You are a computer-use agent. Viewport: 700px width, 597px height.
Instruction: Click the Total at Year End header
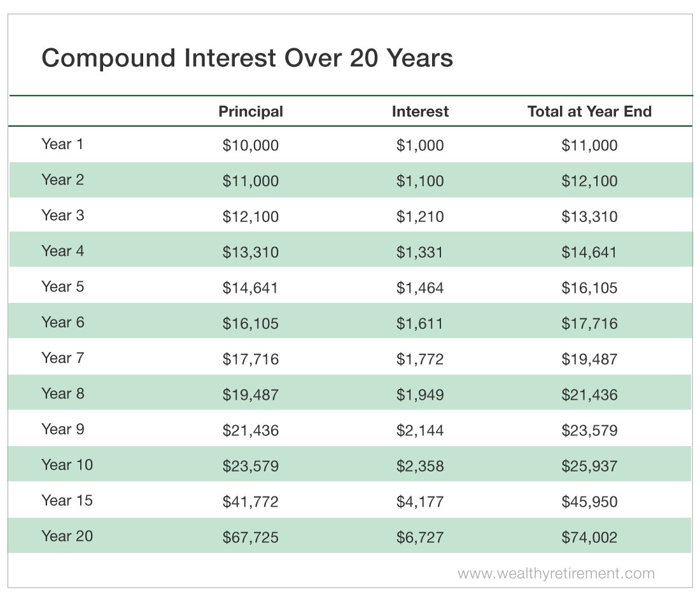[589, 111]
